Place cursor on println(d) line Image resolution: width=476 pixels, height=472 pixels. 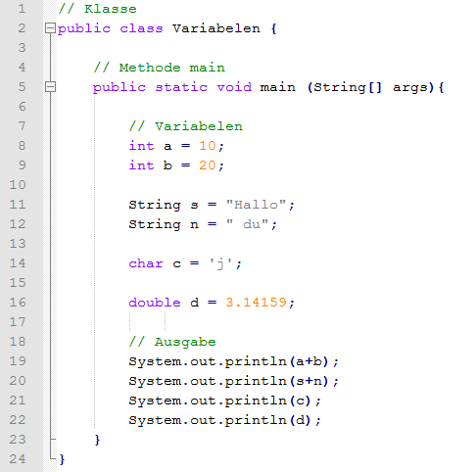click(x=225, y=420)
